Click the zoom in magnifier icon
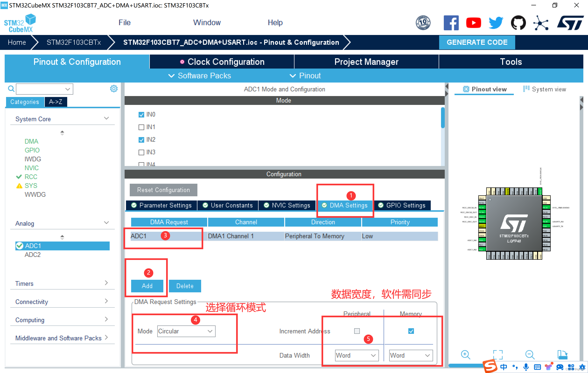The width and height of the screenshot is (588, 373). [465, 354]
